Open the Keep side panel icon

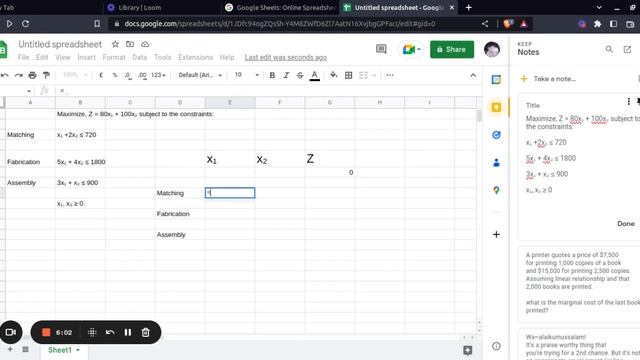click(496, 107)
